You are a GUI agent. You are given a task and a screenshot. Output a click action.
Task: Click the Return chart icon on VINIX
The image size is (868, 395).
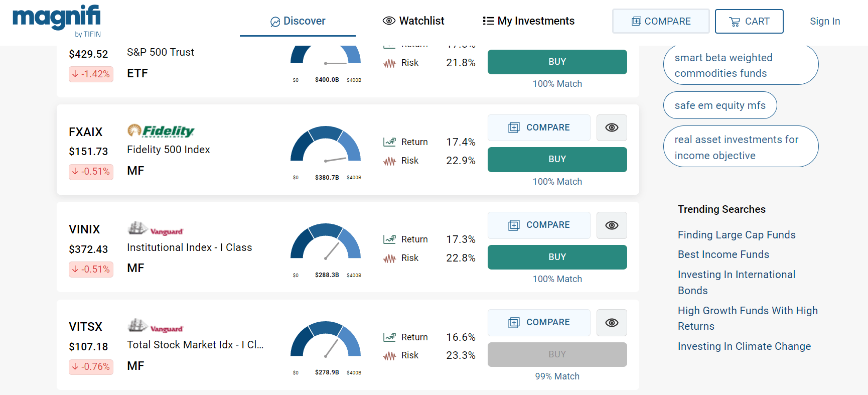coord(389,239)
